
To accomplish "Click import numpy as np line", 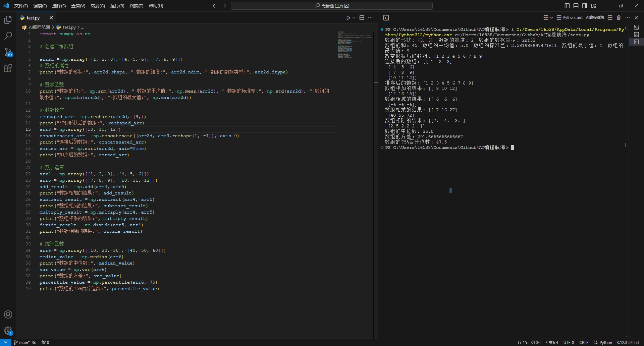I will tap(65, 34).
